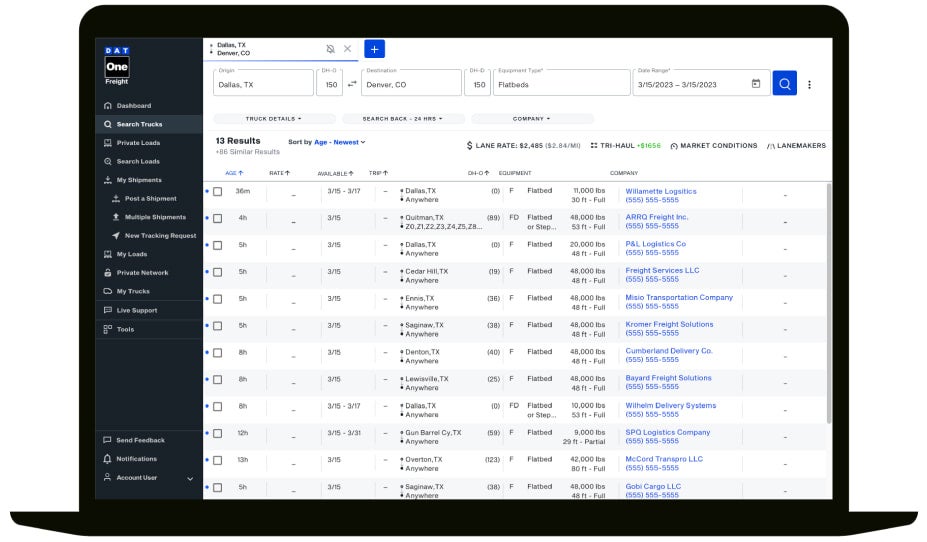Click the DAT One Freight logo
The image size is (927, 542).
tap(117, 66)
